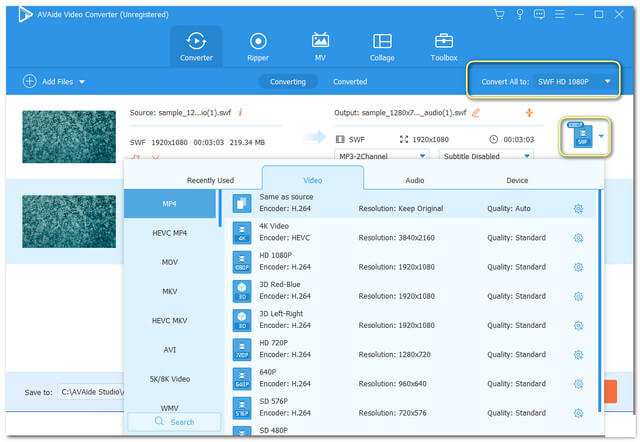
Task: Click the format list scrollbar
Action: 220,208
